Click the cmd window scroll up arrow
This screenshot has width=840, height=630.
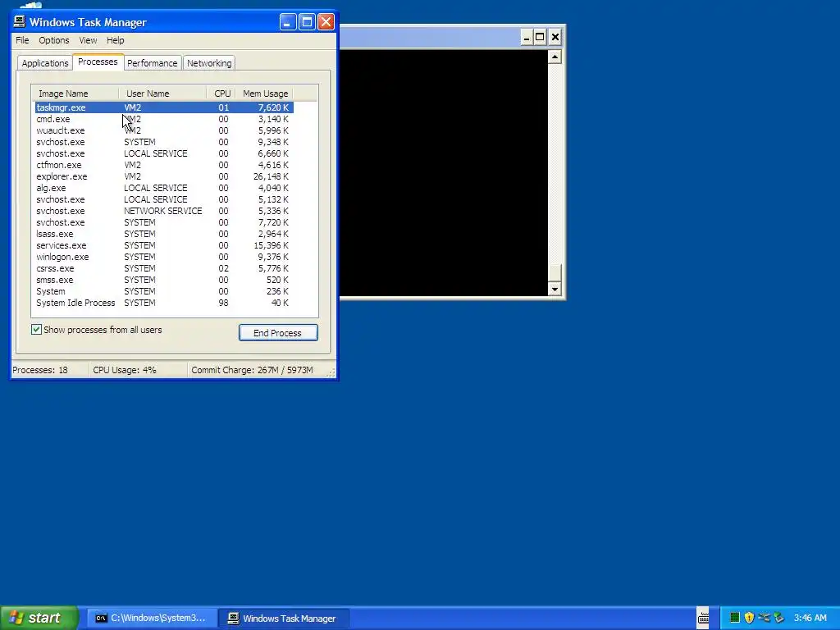(x=555, y=57)
